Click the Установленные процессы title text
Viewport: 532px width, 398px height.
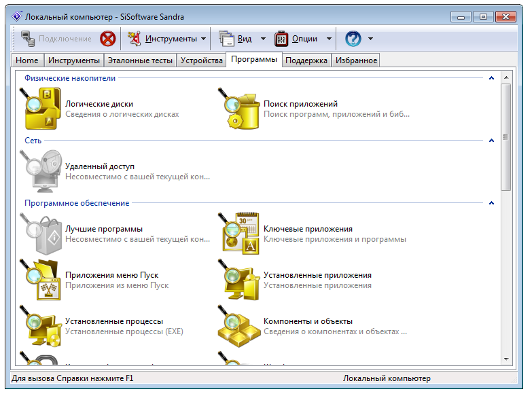coord(114,321)
